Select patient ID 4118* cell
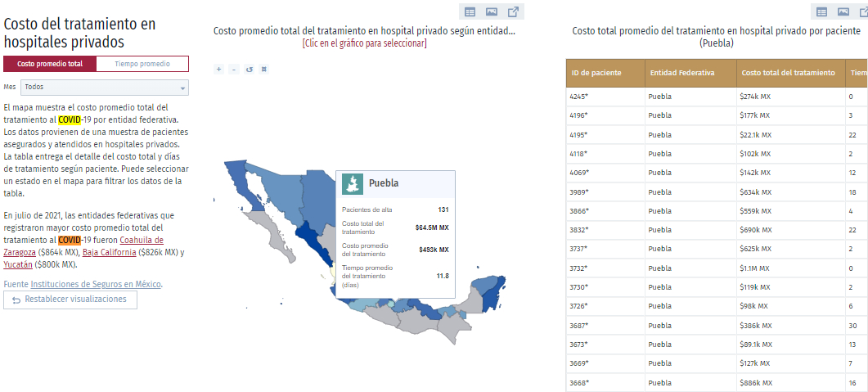The image size is (868, 392). coord(605,153)
